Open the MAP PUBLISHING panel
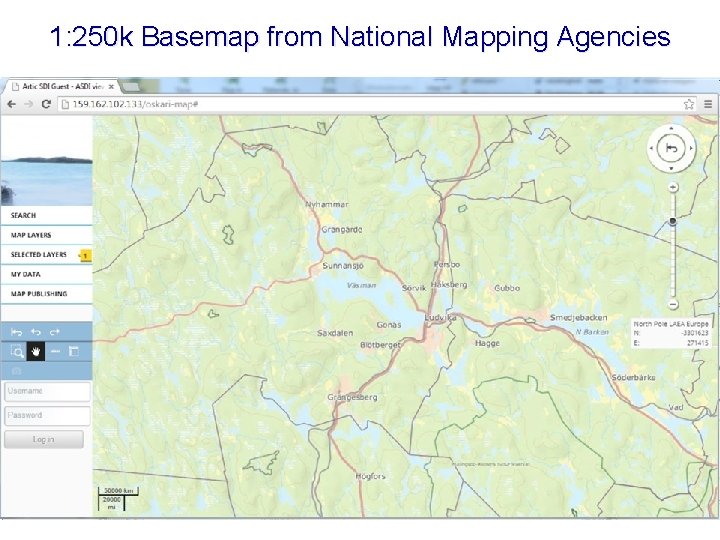The width and height of the screenshot is (720, 540). tap(46, 293)
